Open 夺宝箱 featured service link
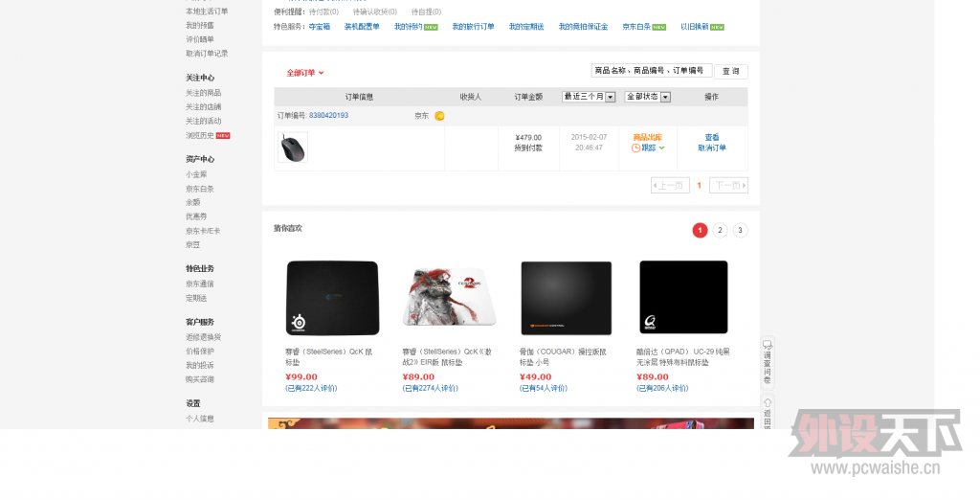Screen dimensions: 980x500 [320, 27]
